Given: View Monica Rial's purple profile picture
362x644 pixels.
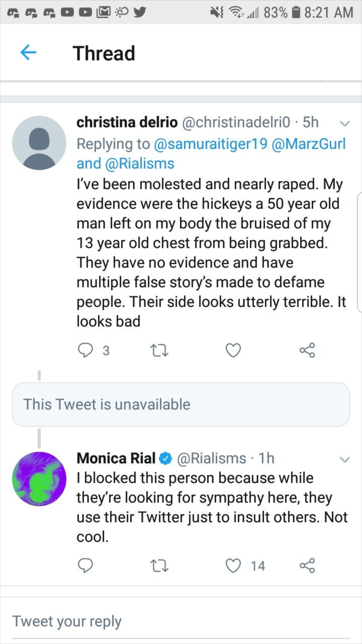Looking at the screenshot, I should coord(39,479).
